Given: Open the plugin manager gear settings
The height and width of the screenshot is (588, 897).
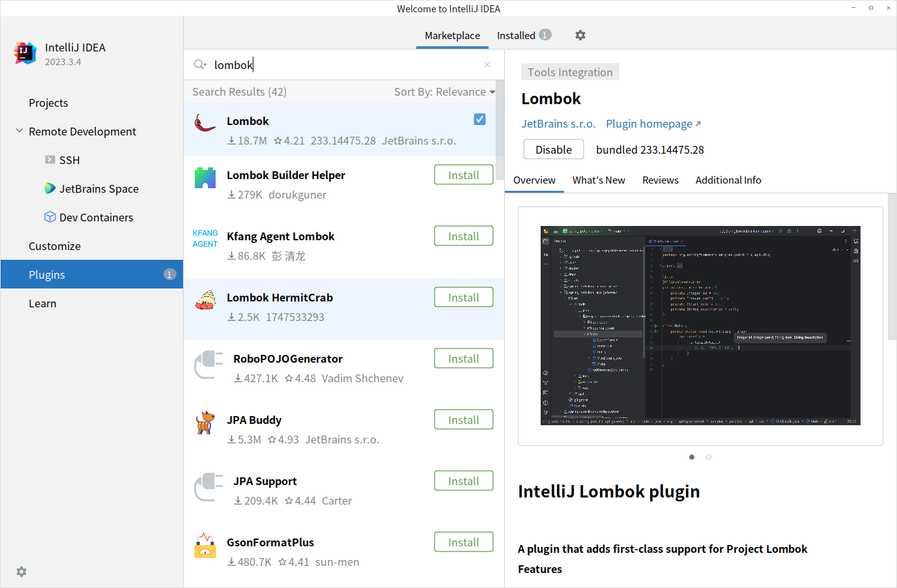Looking at the screenshot, I should (580, 35).
